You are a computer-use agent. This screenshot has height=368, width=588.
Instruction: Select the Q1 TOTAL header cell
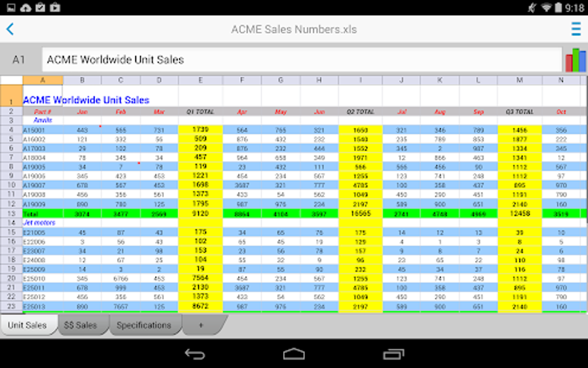[x=201, y=112]
